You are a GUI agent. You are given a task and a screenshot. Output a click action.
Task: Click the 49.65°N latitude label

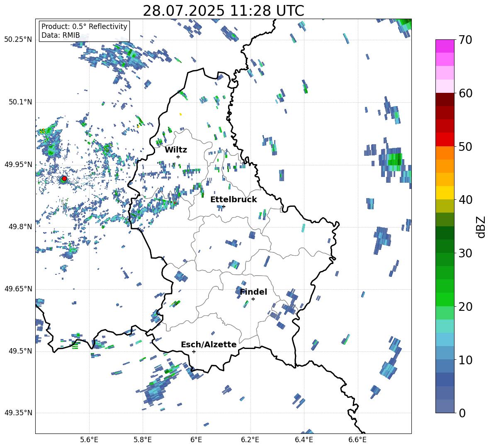[18, 289]
